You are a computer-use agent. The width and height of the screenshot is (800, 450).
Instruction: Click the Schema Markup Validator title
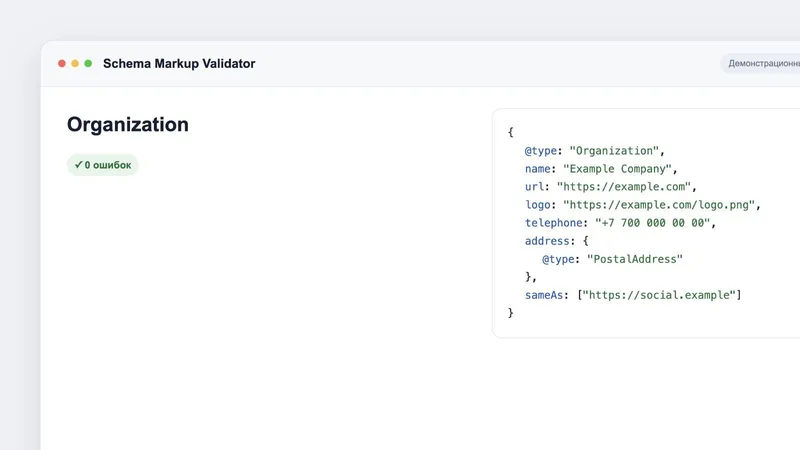[x=179, y=64]
